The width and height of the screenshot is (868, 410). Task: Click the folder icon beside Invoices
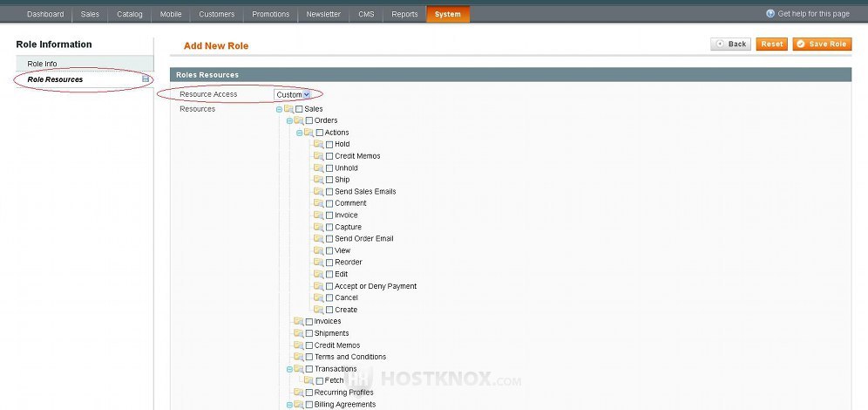[299, 321]
